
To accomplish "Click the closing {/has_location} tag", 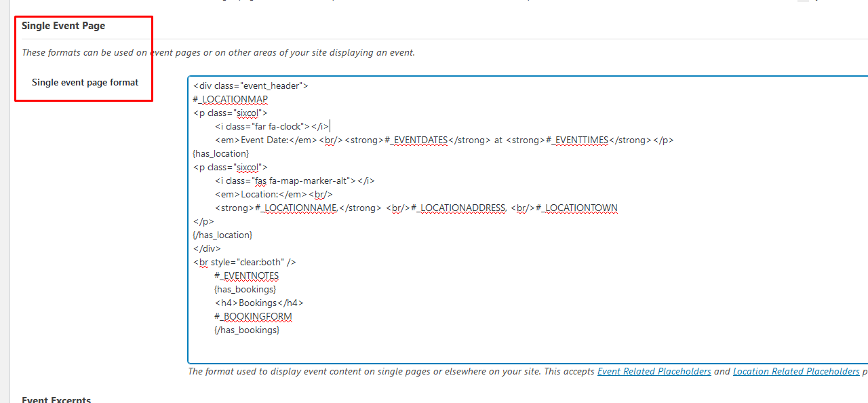I will (222, 235).
